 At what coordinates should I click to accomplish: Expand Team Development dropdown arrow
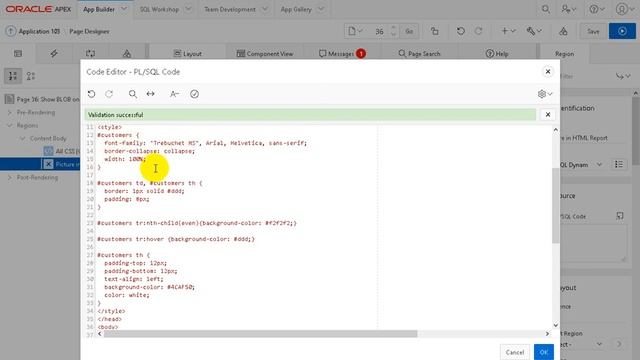click(x=265, y=9)
